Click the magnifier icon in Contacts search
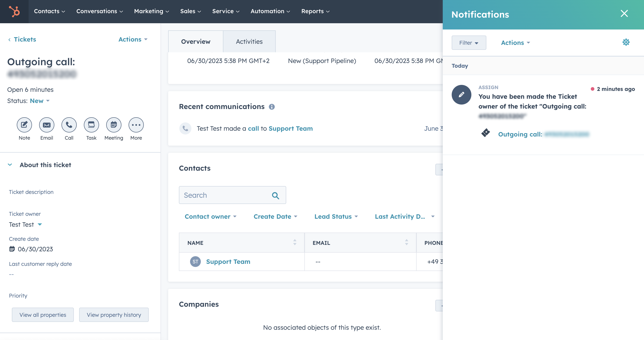Image resolution: width=644 pixels, height=340 pixels. (x=275, y=195)
